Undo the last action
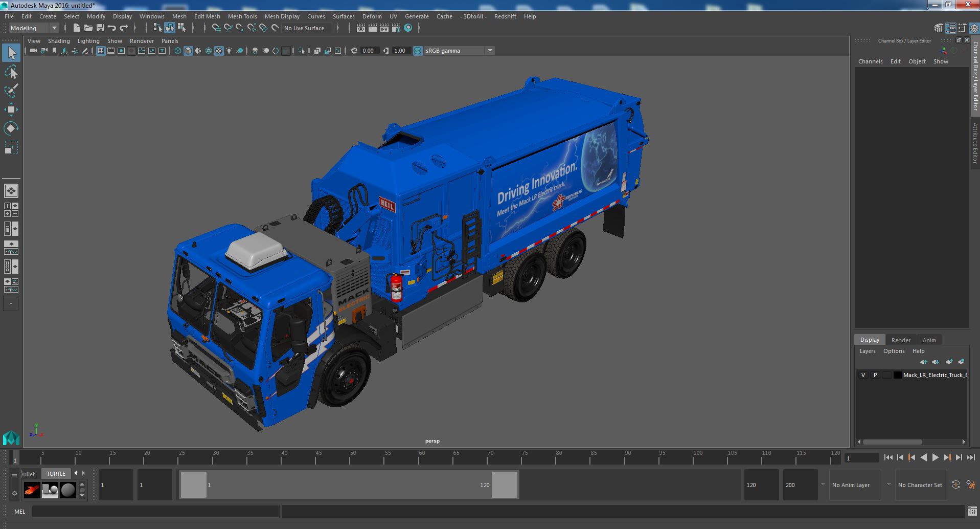980x529 pixels. click(112, 28)
